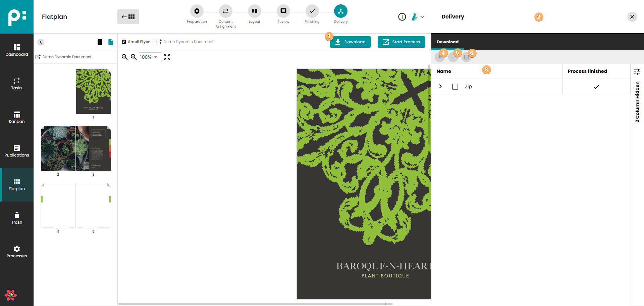
Task: Open the user profile dropdown arrow
Action: (422, 17)
